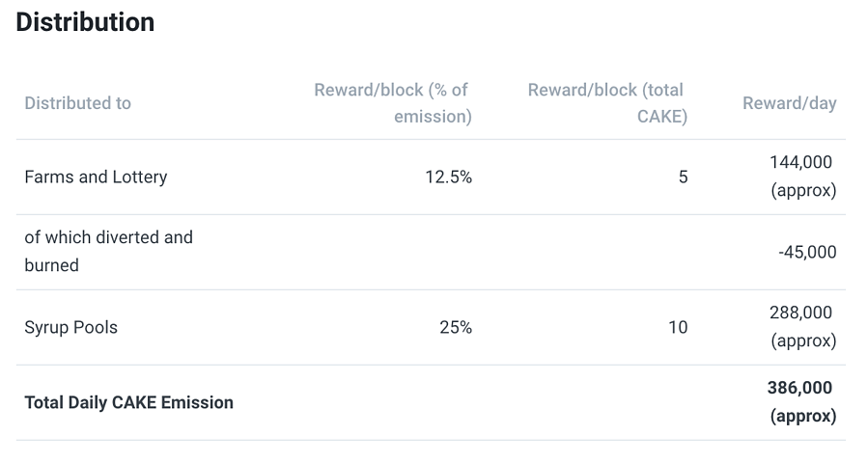Screen dimensions: 868x463
Task: Select the 'Farms and Lottery' row label
Action: click(96, 177)
